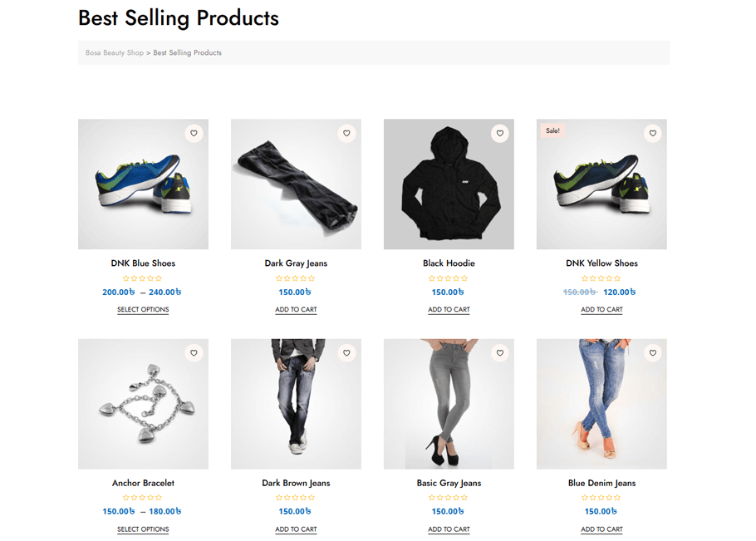Open SELECT OPTIONS for DNK Blue Shoes

pos(143,309)
